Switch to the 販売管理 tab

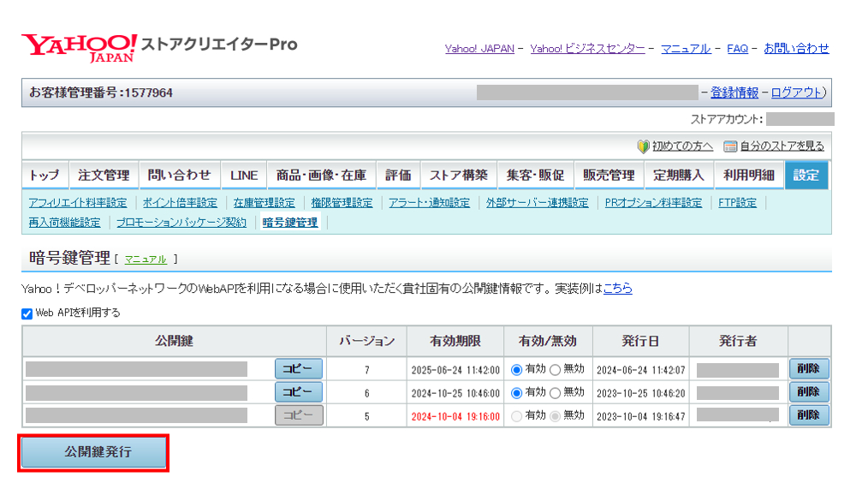point(609,176)
